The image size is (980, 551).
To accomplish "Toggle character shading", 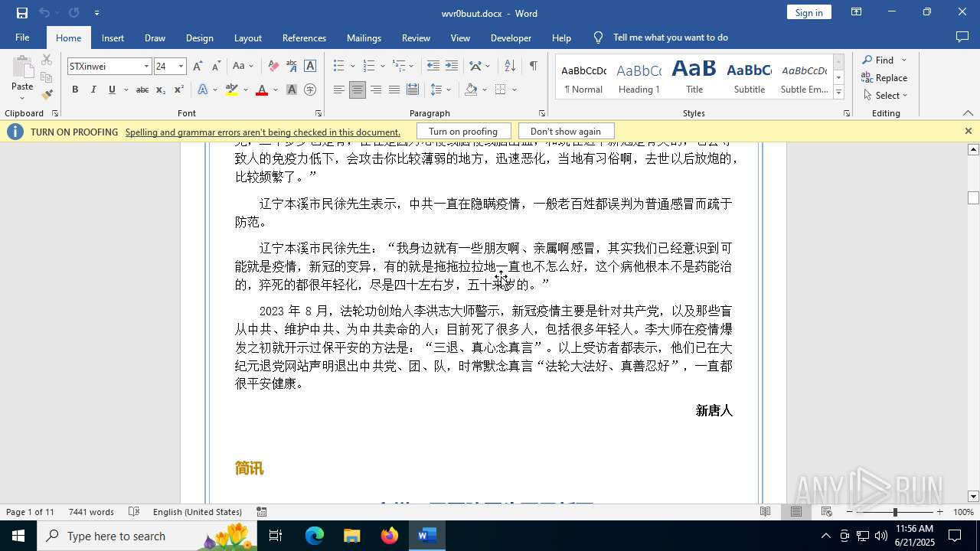I will [292, 90].
